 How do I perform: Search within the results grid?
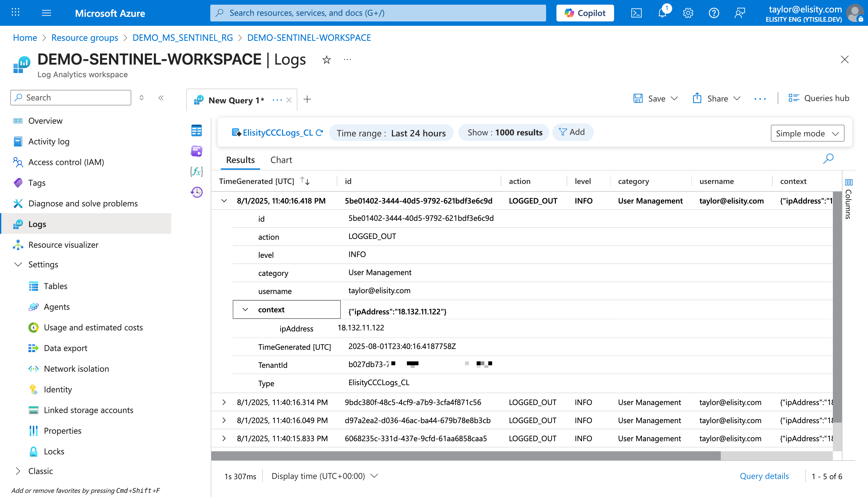[828, 159]
